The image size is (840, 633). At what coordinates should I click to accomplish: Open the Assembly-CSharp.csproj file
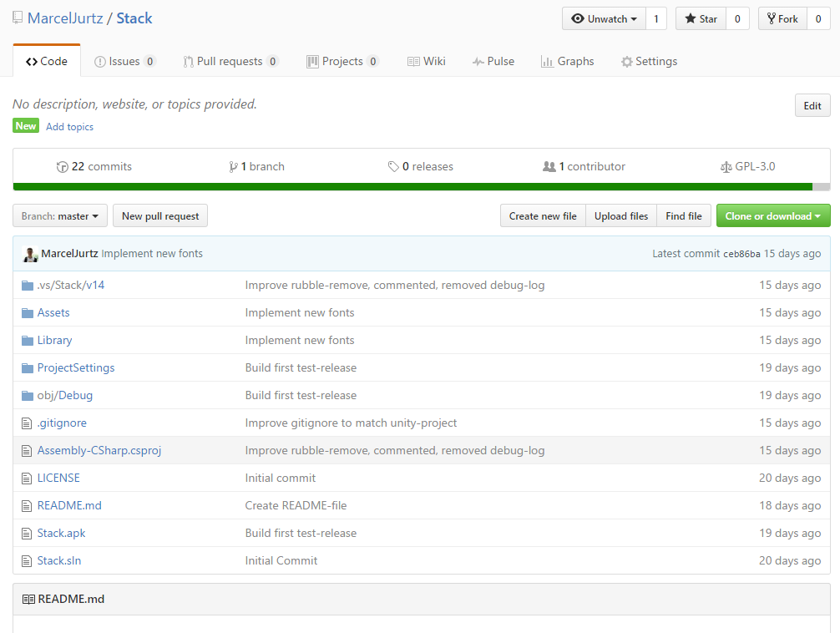point(99,451)
